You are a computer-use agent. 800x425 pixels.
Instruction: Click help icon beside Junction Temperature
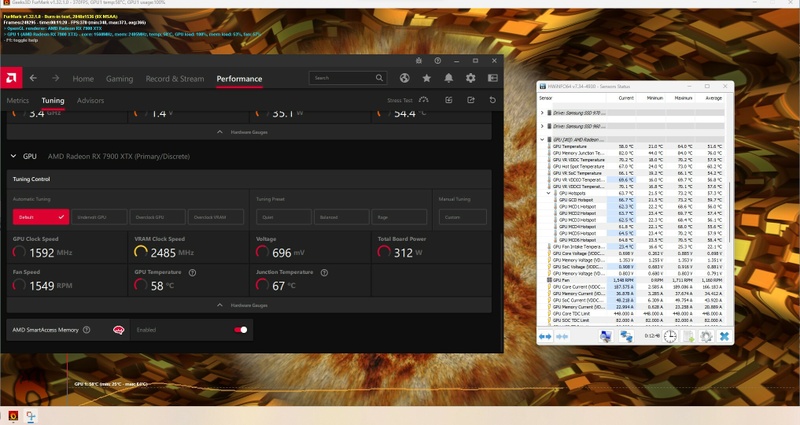[x=324, y=272]
